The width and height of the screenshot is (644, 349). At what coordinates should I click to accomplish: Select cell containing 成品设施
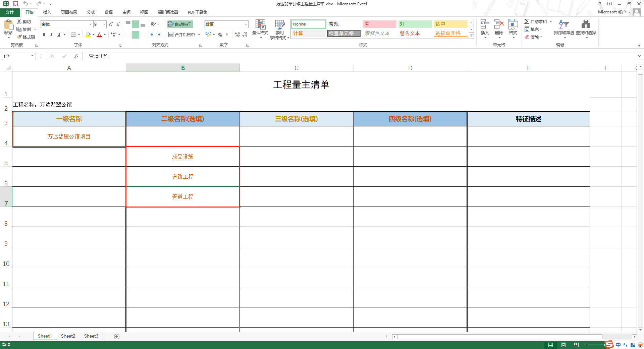coord(183,157)
